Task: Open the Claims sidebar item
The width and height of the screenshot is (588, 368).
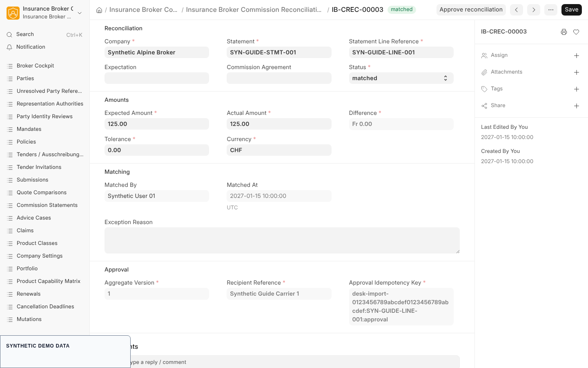Action: tap(45, 231)
